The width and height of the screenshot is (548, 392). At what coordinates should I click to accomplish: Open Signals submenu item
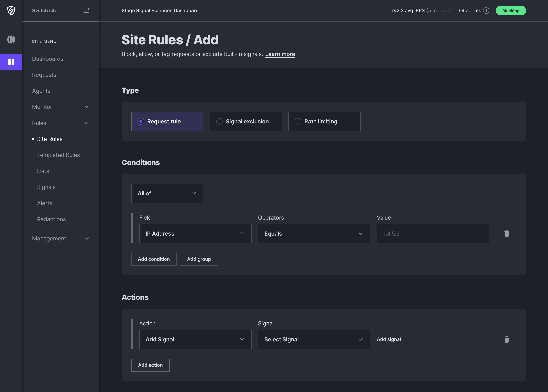[46, 187]
